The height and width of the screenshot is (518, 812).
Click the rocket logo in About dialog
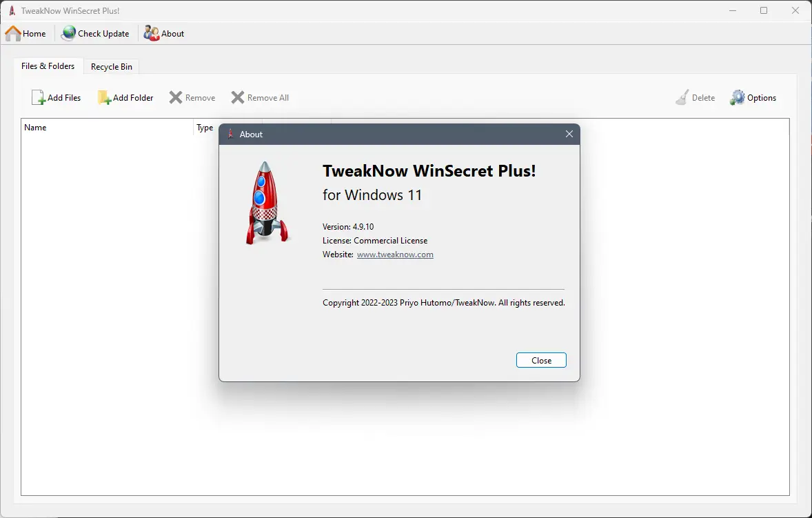266,203
